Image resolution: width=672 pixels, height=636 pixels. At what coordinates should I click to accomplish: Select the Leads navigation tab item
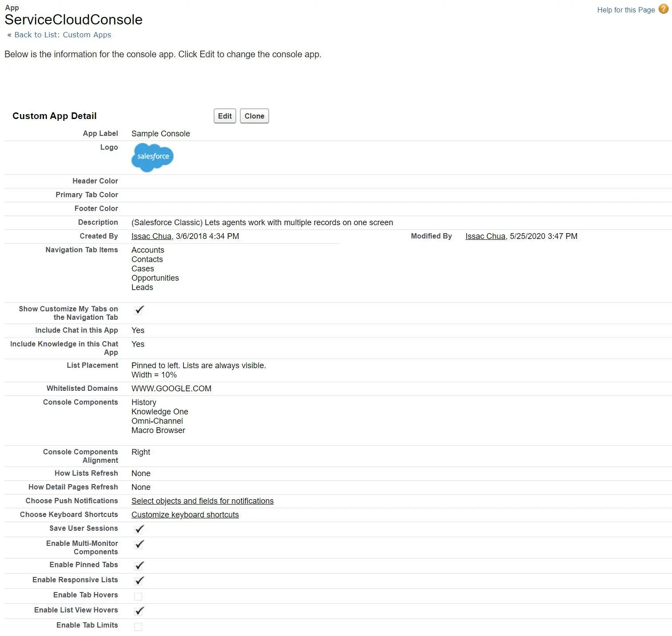[142, 287]
